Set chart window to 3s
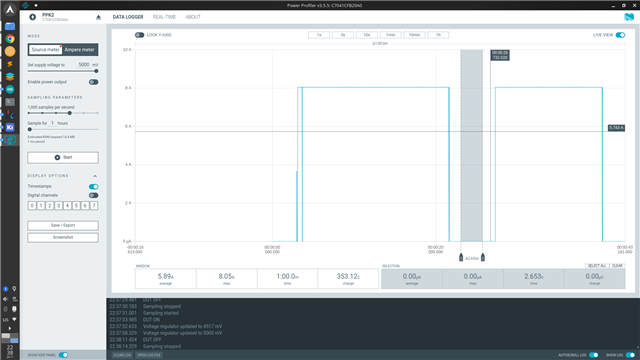Viewport: 640px width, 360px height. click(x=343, y=35)
